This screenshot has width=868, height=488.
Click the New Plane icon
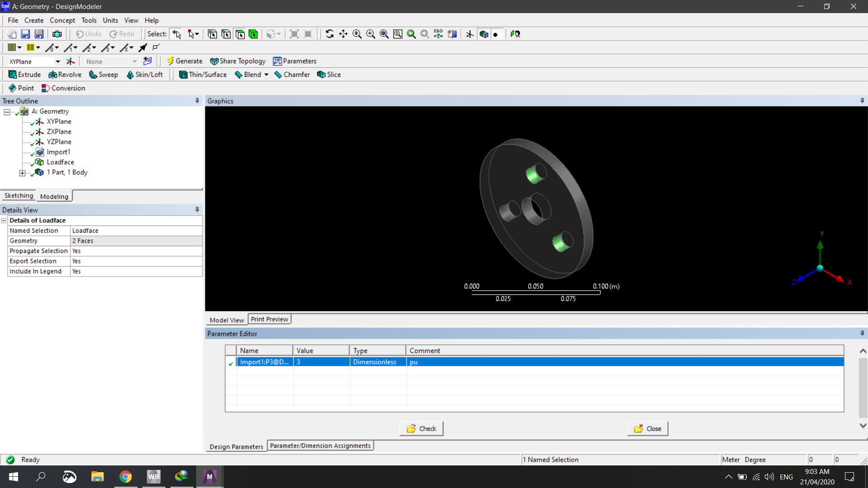(x=71, y=61)
